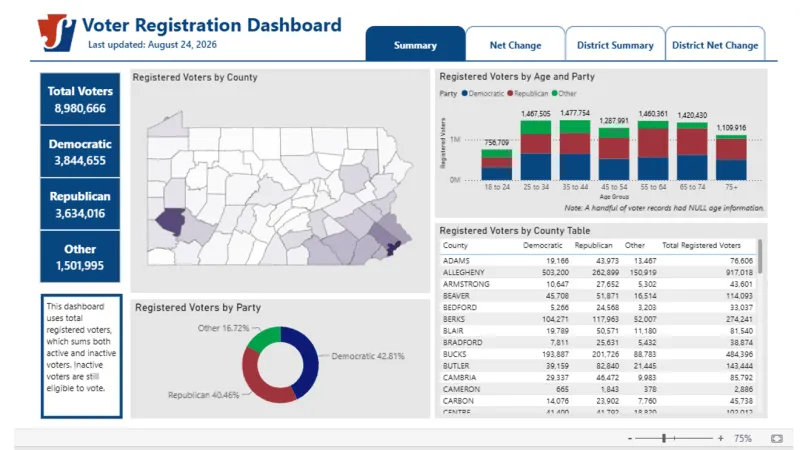
Task: Select the BEDFORD county row
Action: (598, 307)
